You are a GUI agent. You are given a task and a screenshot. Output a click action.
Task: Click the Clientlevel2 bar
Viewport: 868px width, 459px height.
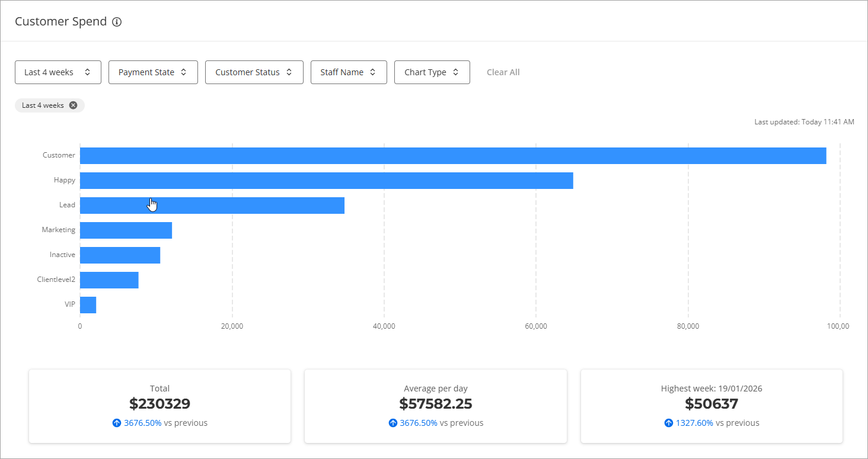coord(109,280)
